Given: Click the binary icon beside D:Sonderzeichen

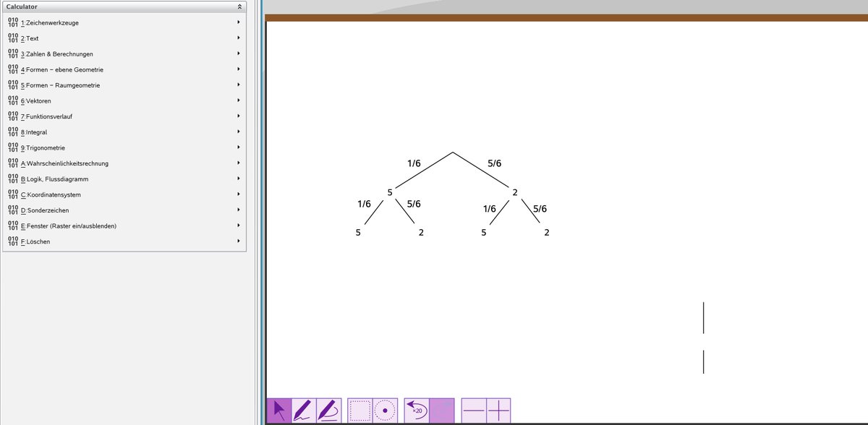Looking at the screenshot, I should pos(12,210).
